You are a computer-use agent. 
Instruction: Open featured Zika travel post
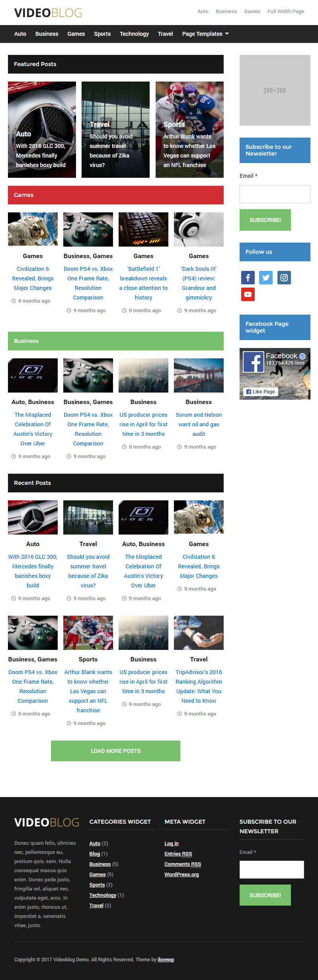point(115,130)
